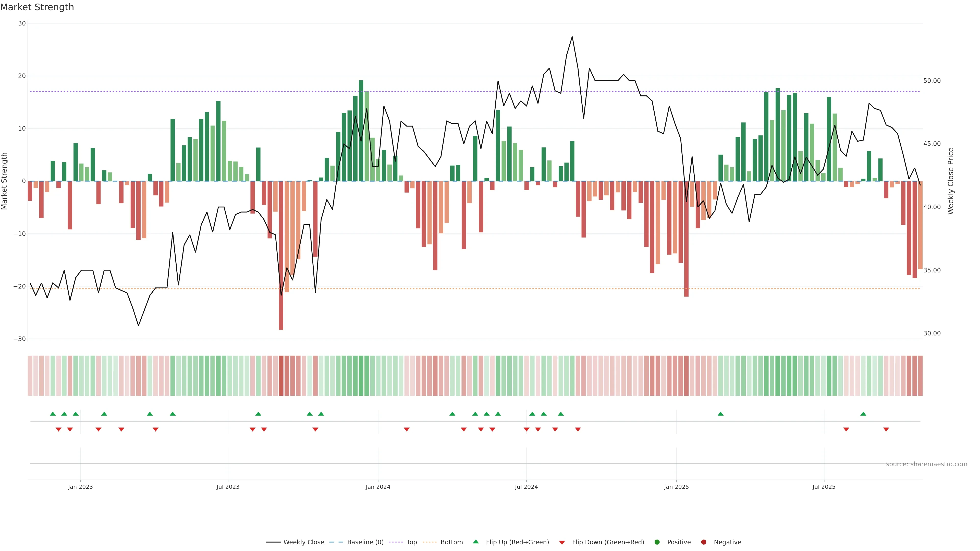Click the Jul 2024 x-axis label
The height and width of the screenshot is (551, 980).
526,487
